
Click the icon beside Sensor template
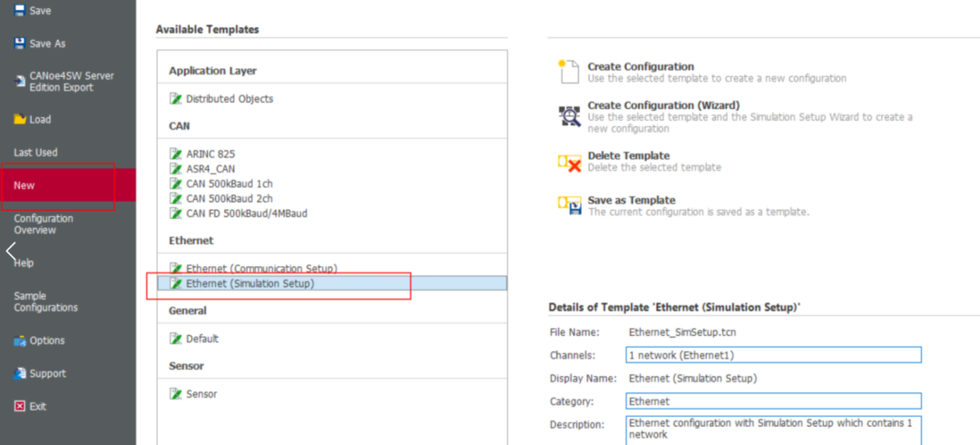(x=176, y=393)
